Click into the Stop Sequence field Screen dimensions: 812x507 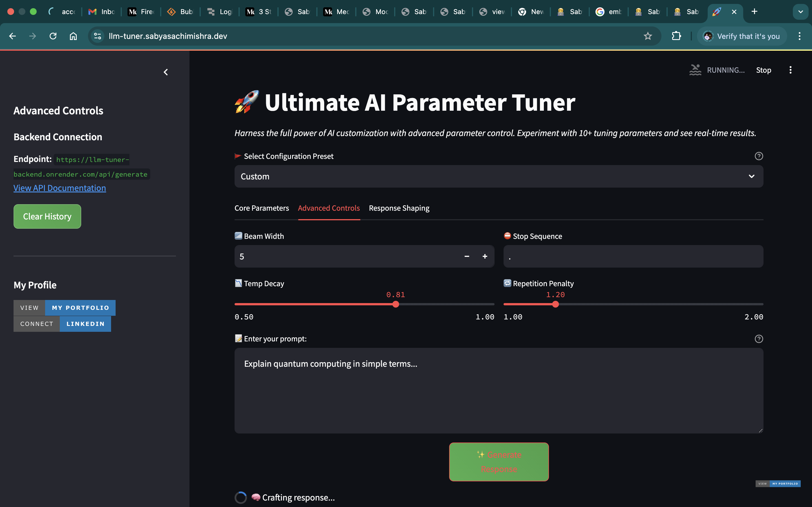coord(633,257)
